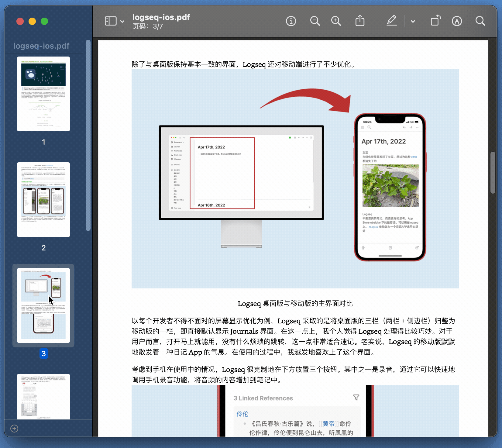This screenshot has width=502, height=448.
Task: Click the first line beginning "除了与桌面版"
Action: 244,64
